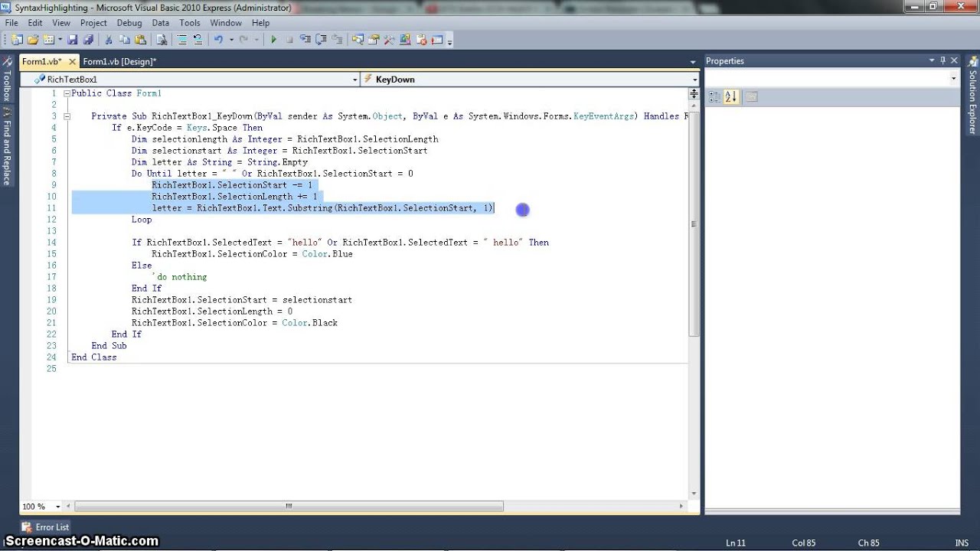The image size is (980, 551).
Task: Click the Step Over toolbar icon
Action: point(321,40)
